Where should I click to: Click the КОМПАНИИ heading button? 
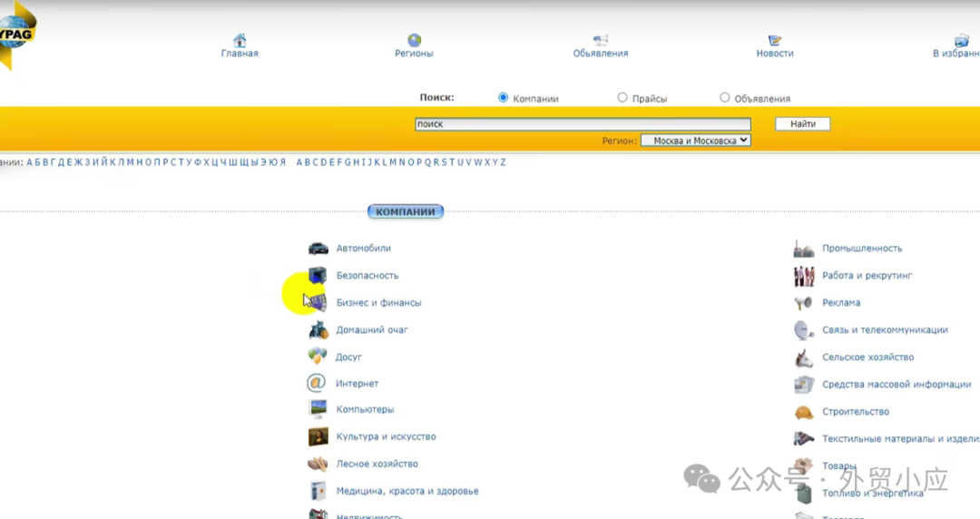pos(406,212)
